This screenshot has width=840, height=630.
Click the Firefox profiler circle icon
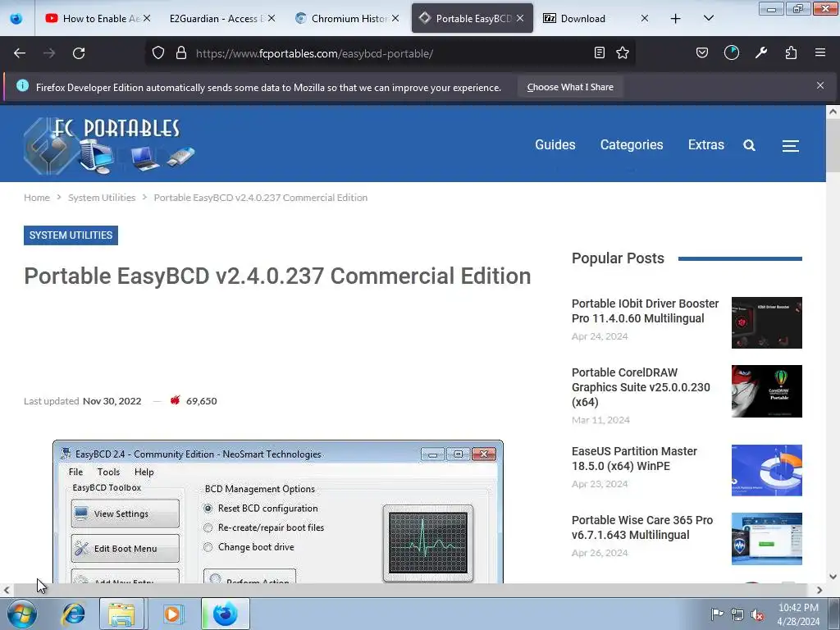[731, 52]
